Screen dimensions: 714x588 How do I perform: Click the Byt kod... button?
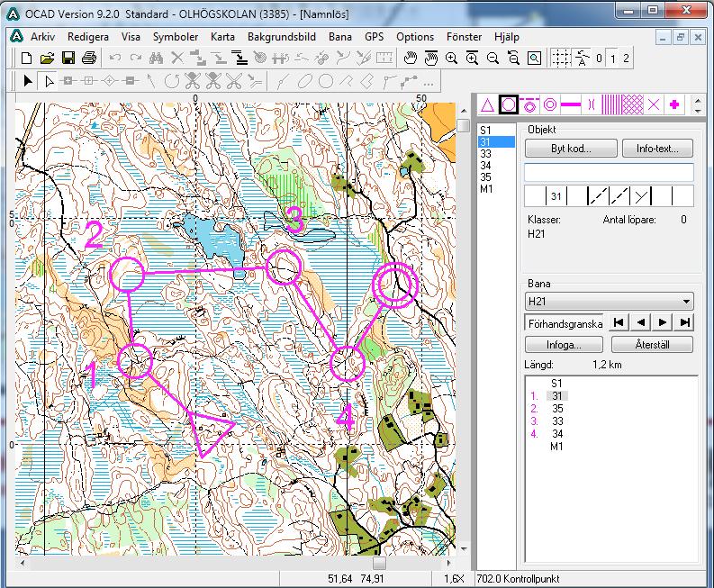click(x=571, y=149)
